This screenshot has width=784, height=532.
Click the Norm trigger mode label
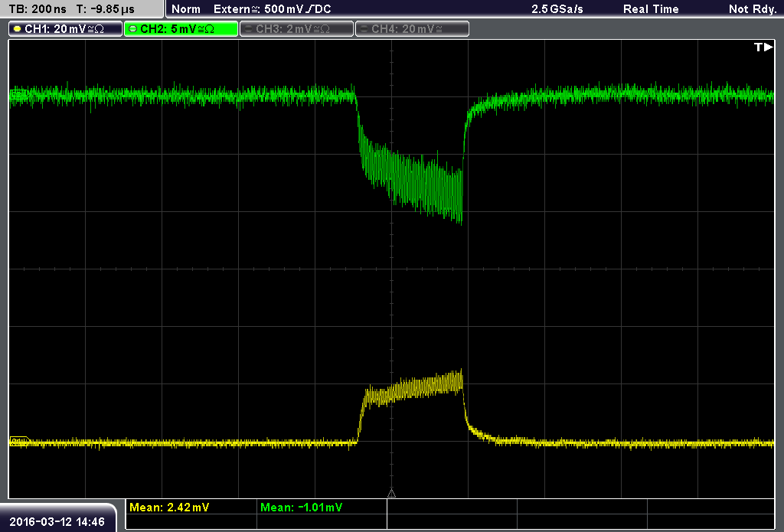click(x=186, y=9)
